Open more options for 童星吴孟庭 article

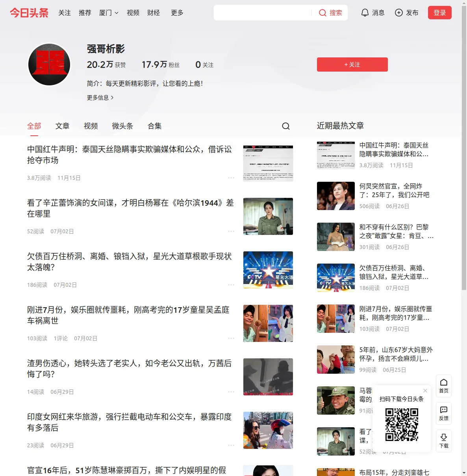(x=231, y=338)
